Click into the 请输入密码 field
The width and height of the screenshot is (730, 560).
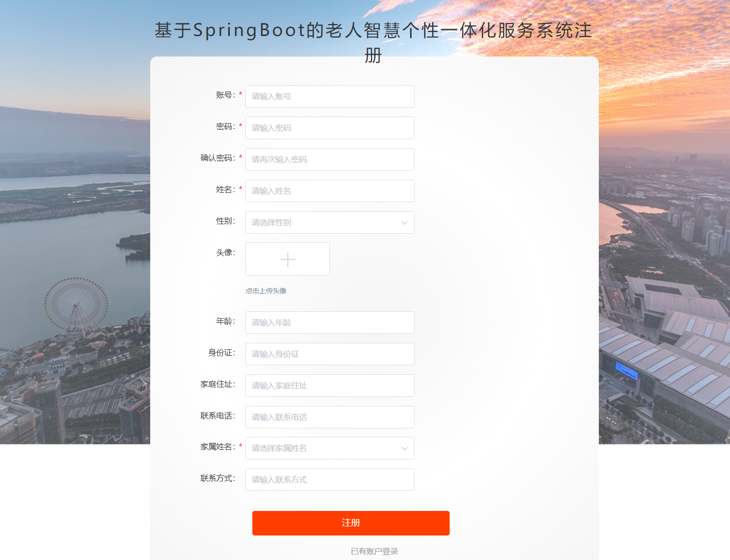[329, 128]
